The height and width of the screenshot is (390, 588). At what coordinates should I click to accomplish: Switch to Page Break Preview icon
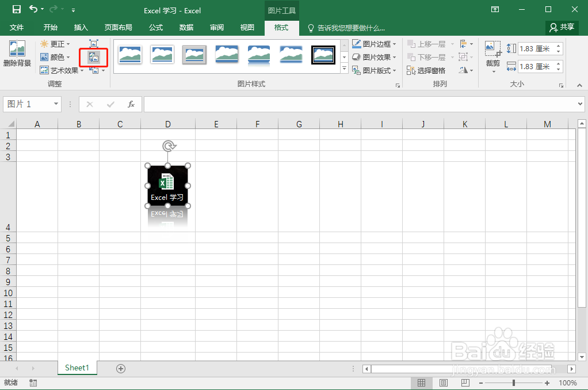coord(465,383)
